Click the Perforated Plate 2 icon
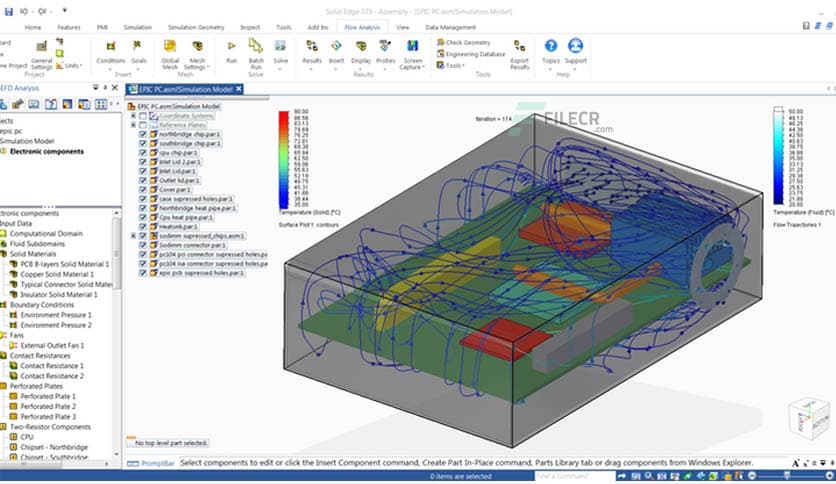This screenshot has width=836, height=484. pos(13,406)
